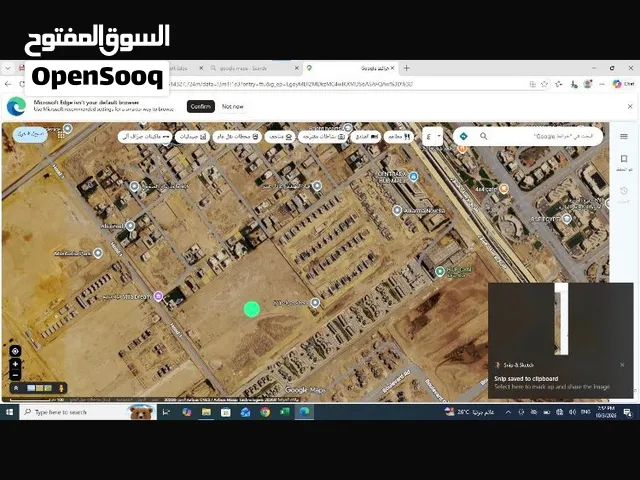Select the Transit stations category chip
This screenshot has width=640, height=480.
click(x=237, y=137)
